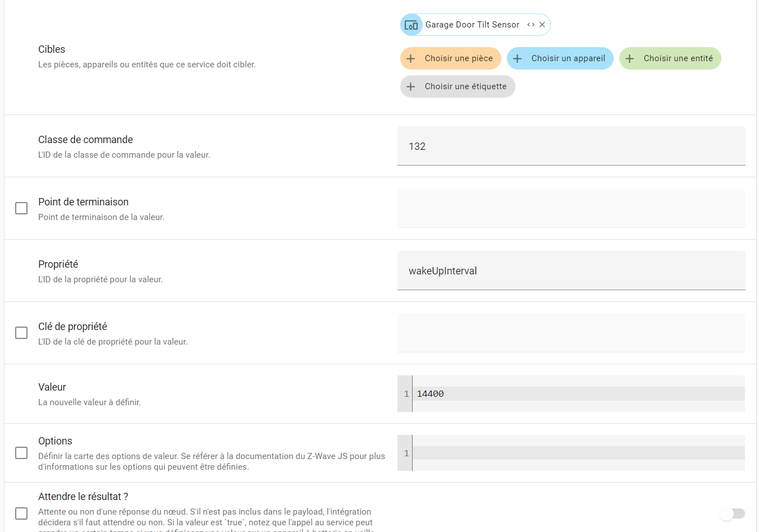Click the plus icon on Choisir une entité
Image resolution: width=759 pixels, height=532 pixels.
(x=630, y=58)
